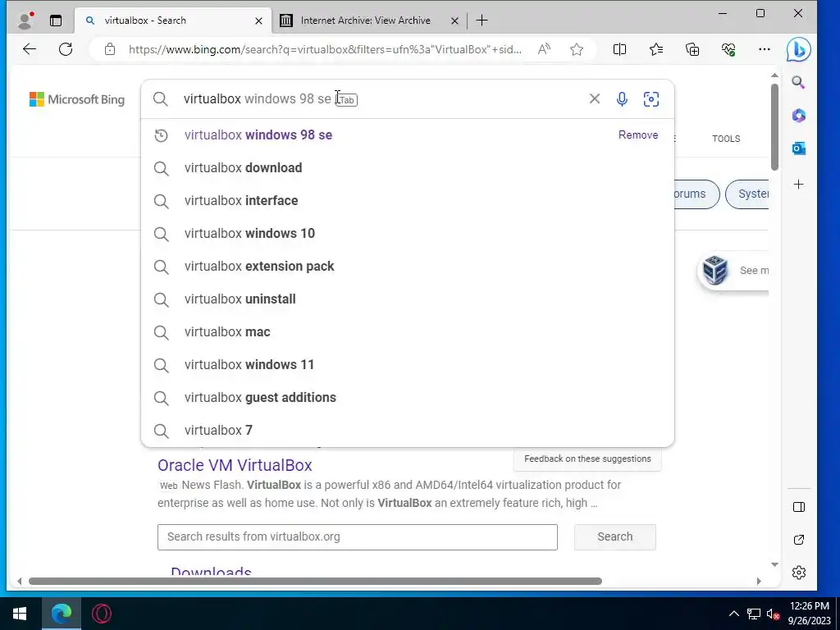Click the sidebar open-link-in-new-window icon

[799, 540]
